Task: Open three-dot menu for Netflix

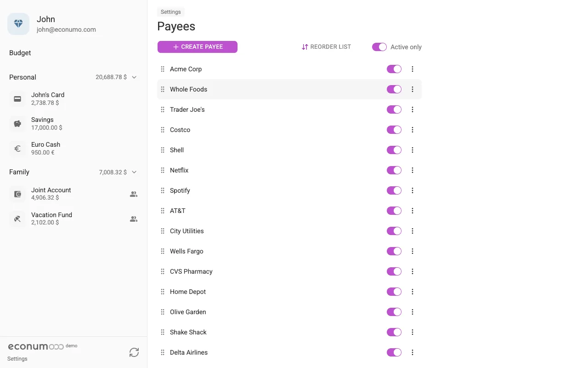Action: coord(413,170)
